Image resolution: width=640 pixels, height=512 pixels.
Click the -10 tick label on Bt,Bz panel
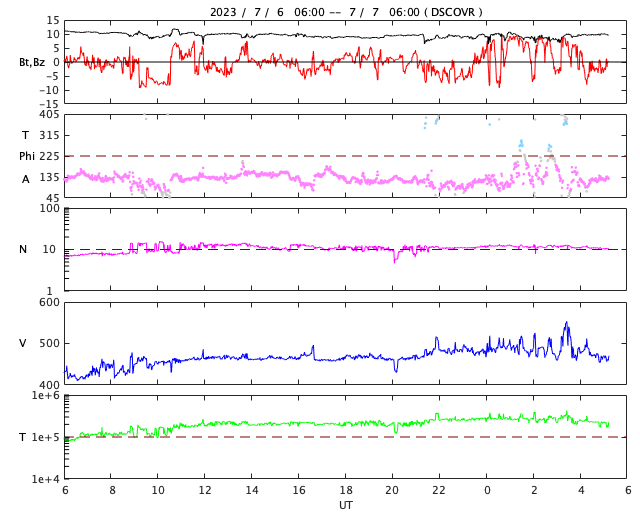coord(49,90)
